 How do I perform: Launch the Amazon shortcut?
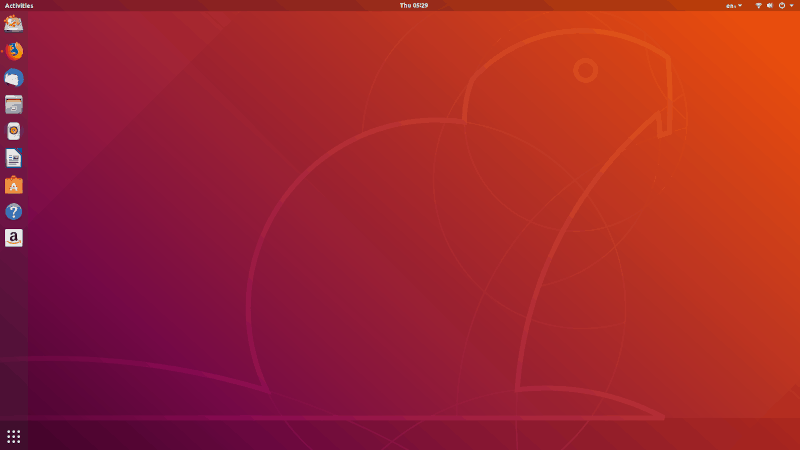click(14, 238)
